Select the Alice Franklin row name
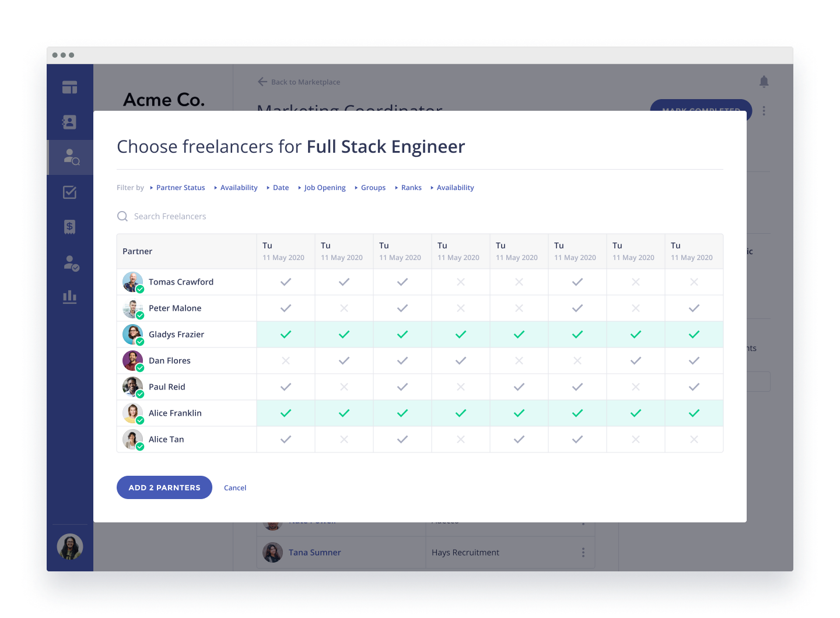 coord(175,413)
